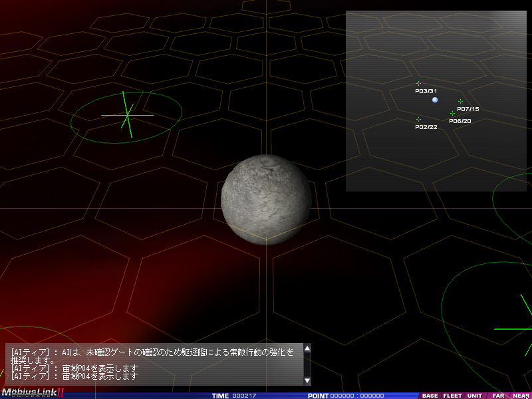This screenshot has width=532, height=399.
Task: Click the P02/22 label text
Action: click(426, 127)
